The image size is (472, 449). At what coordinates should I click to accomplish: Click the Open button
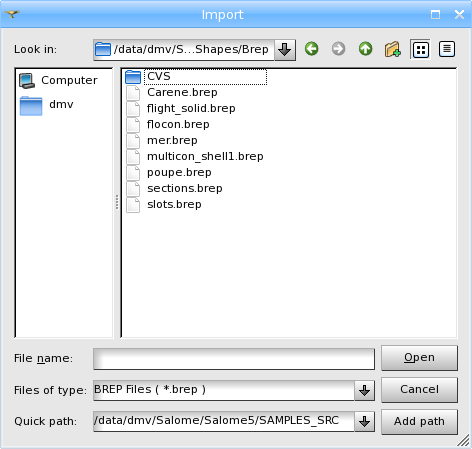[x=419, y=358]
